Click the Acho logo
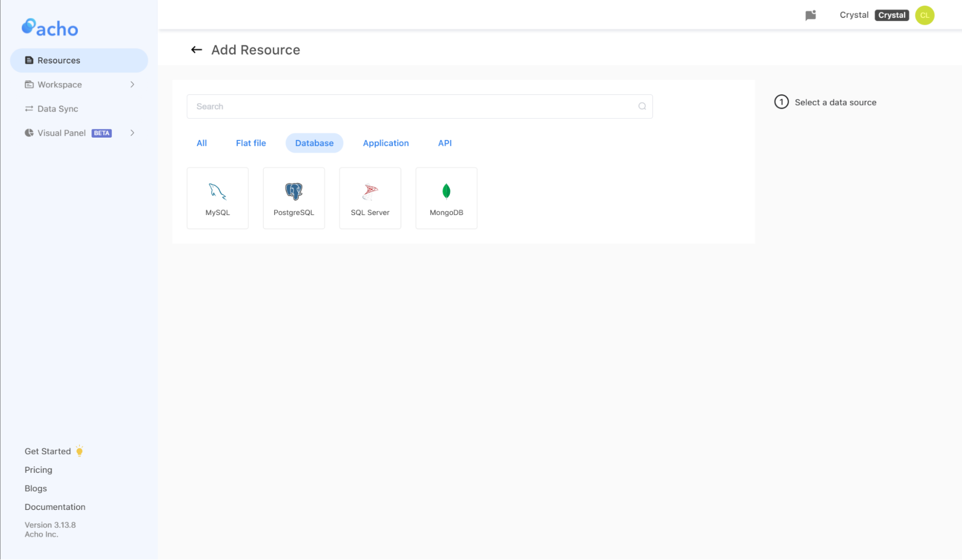Screen dimensions: 962x560 point(50,28)
